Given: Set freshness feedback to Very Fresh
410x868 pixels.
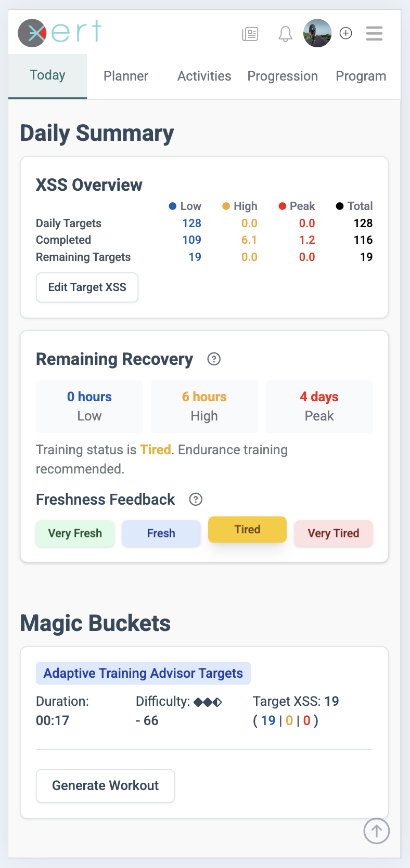Looking at the screenshot, I should point(75,533).
